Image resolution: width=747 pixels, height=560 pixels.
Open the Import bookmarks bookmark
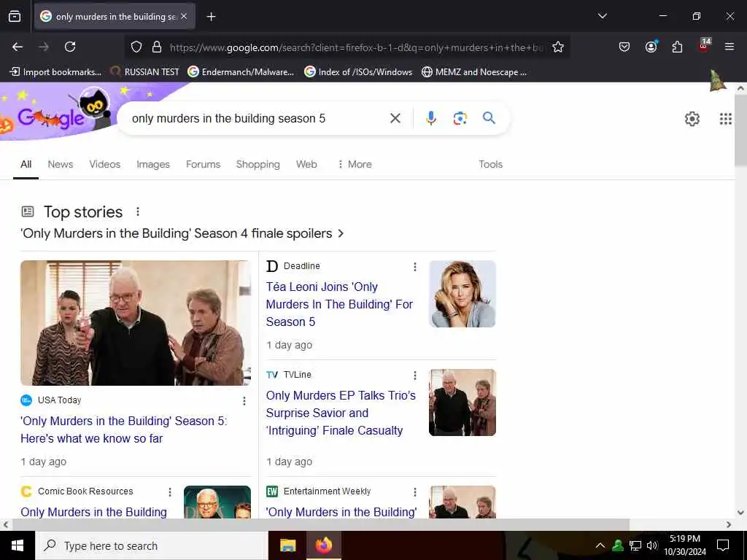coord(55,72)
